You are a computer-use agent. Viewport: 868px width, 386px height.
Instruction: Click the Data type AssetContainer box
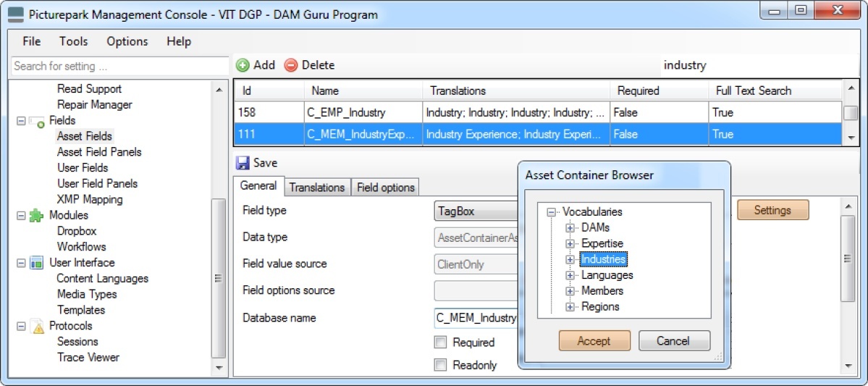pos(476,238)
